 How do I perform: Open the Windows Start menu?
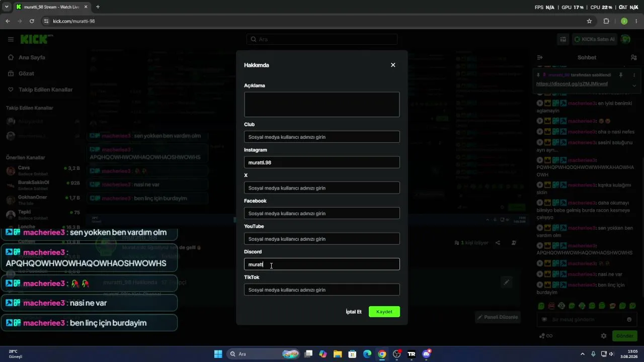(218, 354)
